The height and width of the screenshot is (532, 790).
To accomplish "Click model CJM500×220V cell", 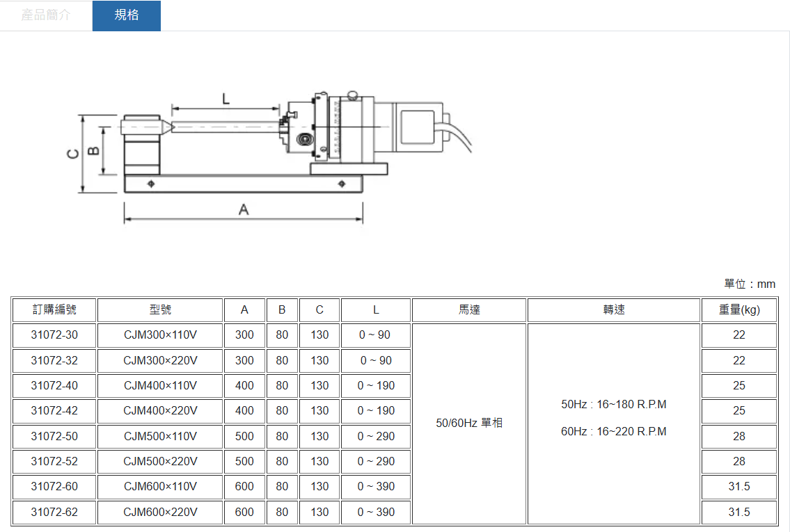I will click(160, 462).
